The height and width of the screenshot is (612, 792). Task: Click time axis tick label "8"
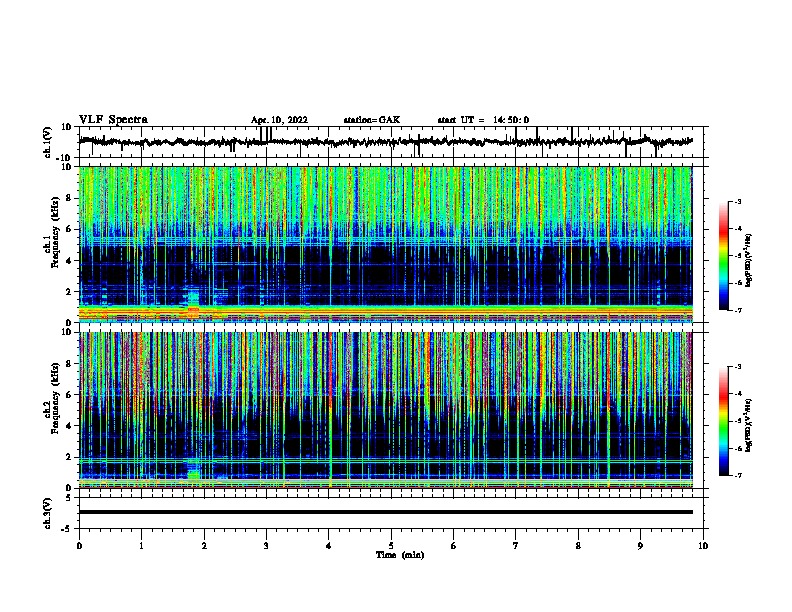coord(578,545)
